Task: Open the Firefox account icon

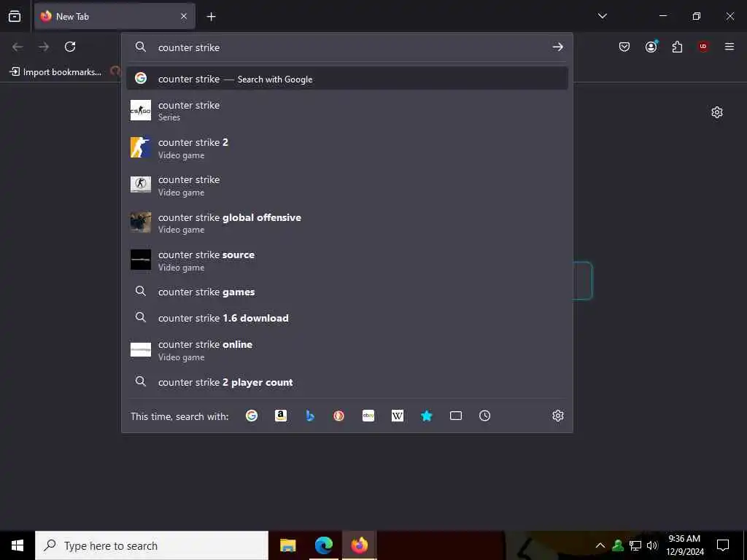Action: pos(651,47)
